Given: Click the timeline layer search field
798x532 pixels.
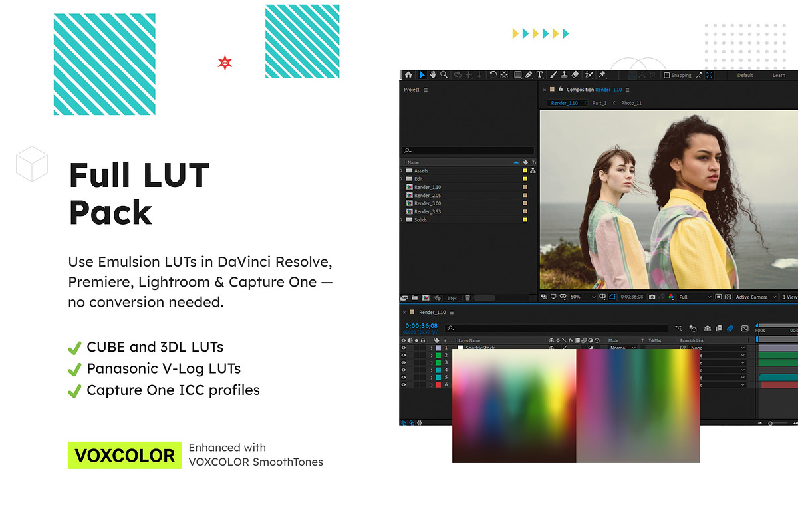Looking at the screenshot, I should pyautogui.click(x=557, y=328).
